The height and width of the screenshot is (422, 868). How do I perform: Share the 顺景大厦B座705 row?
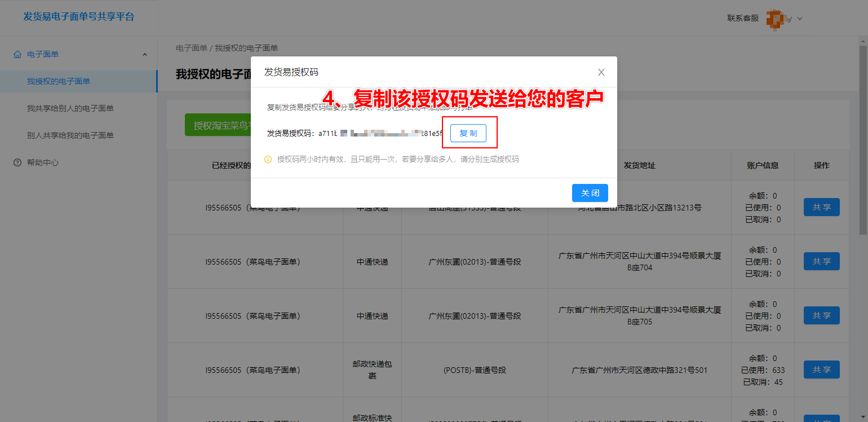(821, 315)
